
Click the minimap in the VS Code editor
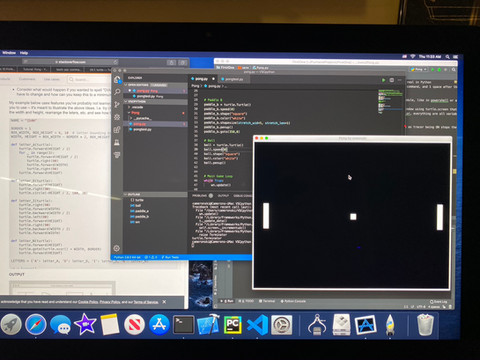click(x=390, y=102)
